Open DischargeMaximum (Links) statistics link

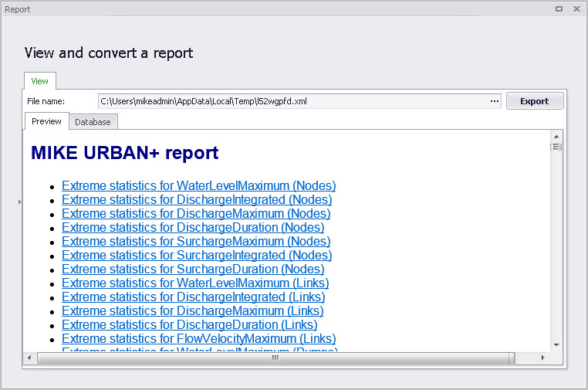[193, 310]
